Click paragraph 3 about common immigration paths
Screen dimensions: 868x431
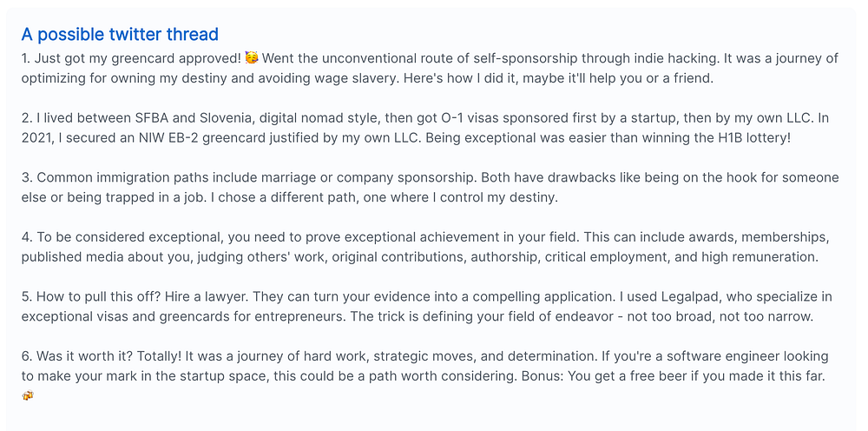431,187
